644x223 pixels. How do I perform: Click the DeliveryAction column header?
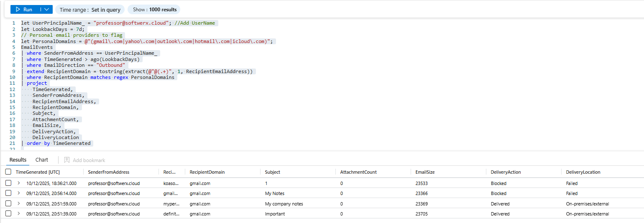(x=506, y=172)
